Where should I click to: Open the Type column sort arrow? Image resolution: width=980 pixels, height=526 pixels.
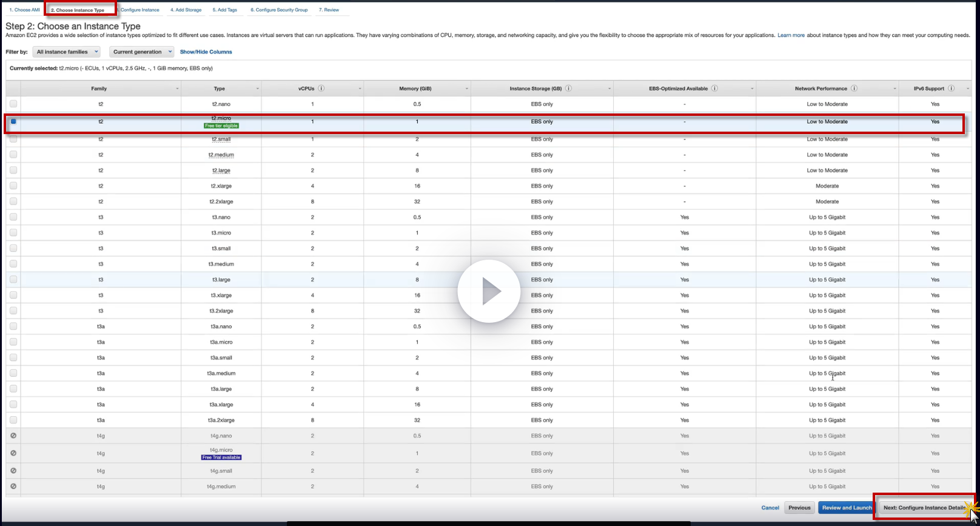tap(258, 89)
